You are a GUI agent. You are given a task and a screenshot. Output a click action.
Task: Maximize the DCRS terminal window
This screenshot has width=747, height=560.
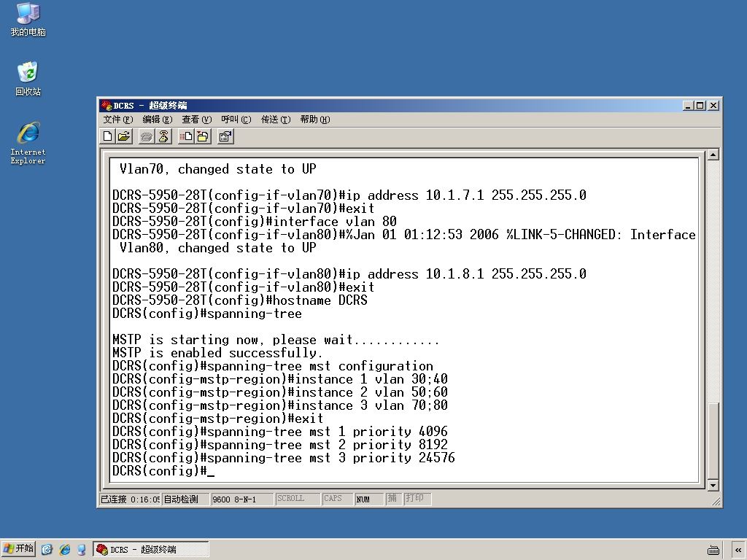click(x=700, y=106)
